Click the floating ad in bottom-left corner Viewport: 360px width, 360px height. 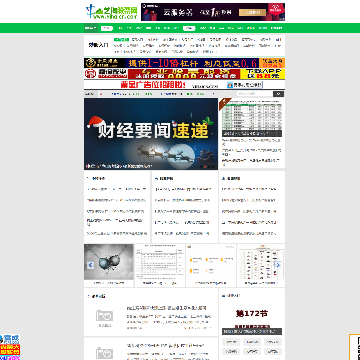coord(10,347)
